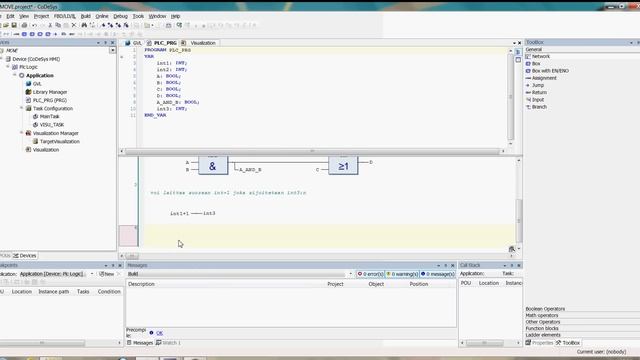The image size is (640, 360).
Task: Open the Edit menu
Action: 11,16
